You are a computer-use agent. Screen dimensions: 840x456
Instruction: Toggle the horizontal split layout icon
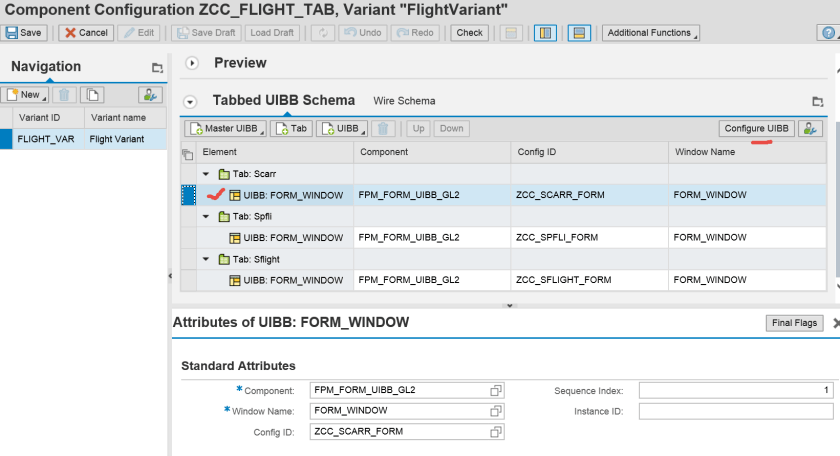[x=578, y=33]
